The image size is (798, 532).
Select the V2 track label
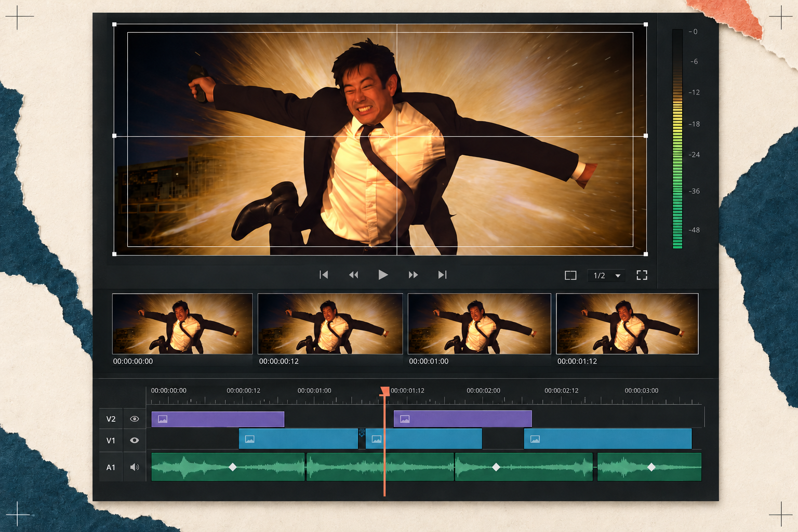111,419
